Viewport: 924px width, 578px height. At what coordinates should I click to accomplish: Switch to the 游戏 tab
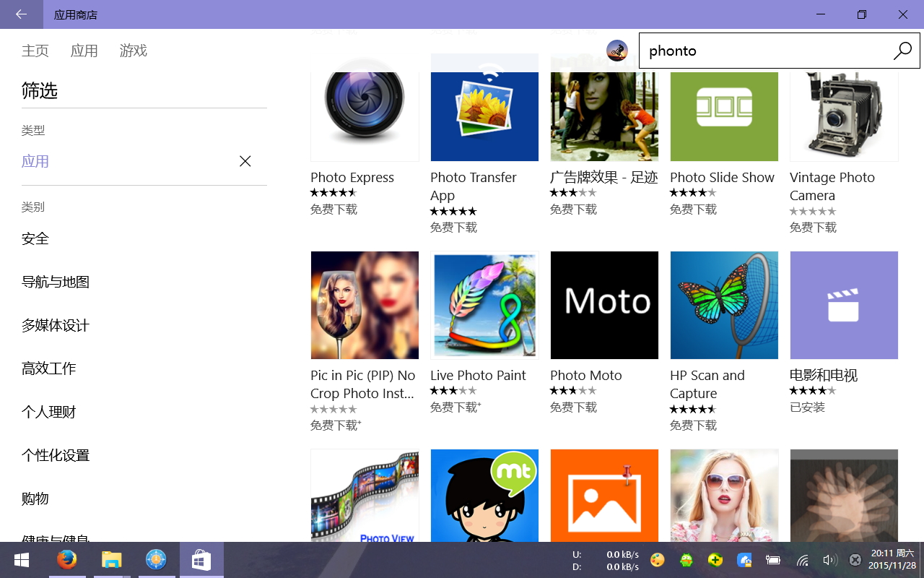click(134, 51)
